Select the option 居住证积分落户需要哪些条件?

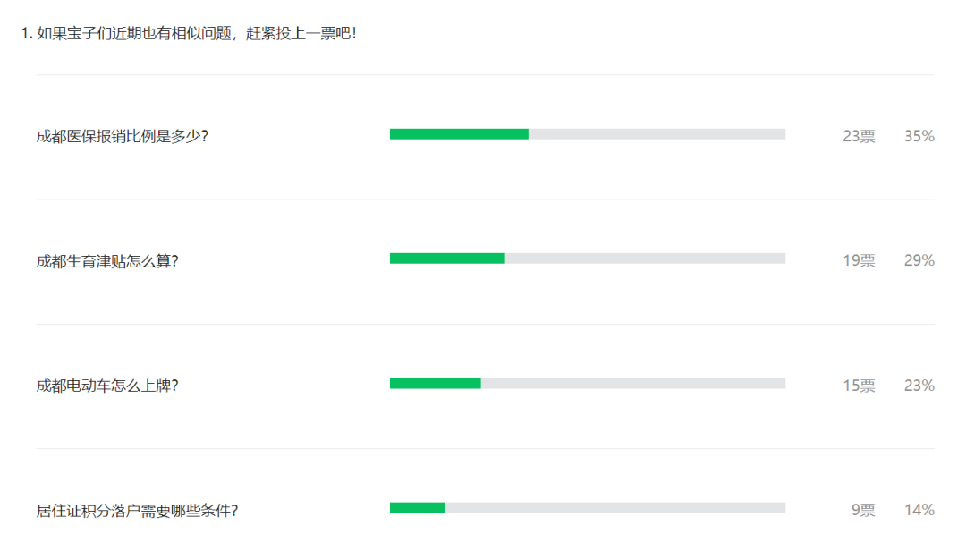137,511
